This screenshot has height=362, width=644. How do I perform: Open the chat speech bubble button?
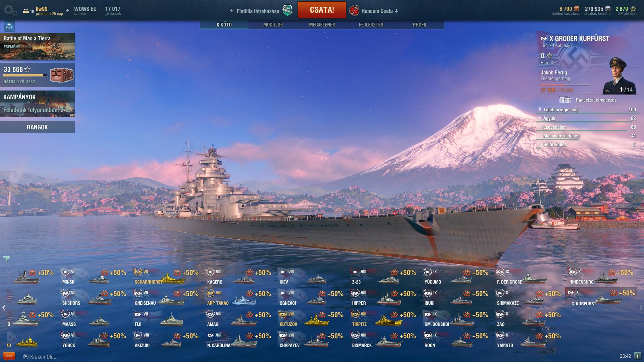click(x=9, y=356)
